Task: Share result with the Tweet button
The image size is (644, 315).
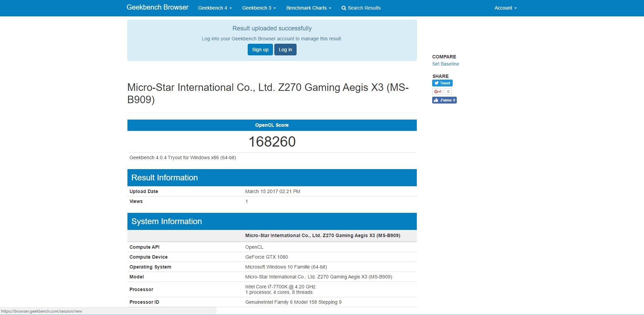Action: tap(442, 83)
